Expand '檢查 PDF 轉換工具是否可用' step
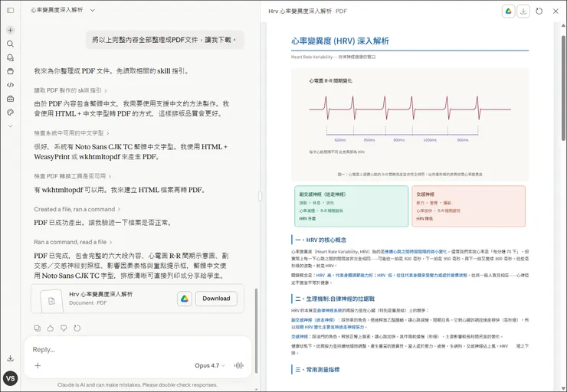The height and width of the screenshot is (392, 567). 73,176
